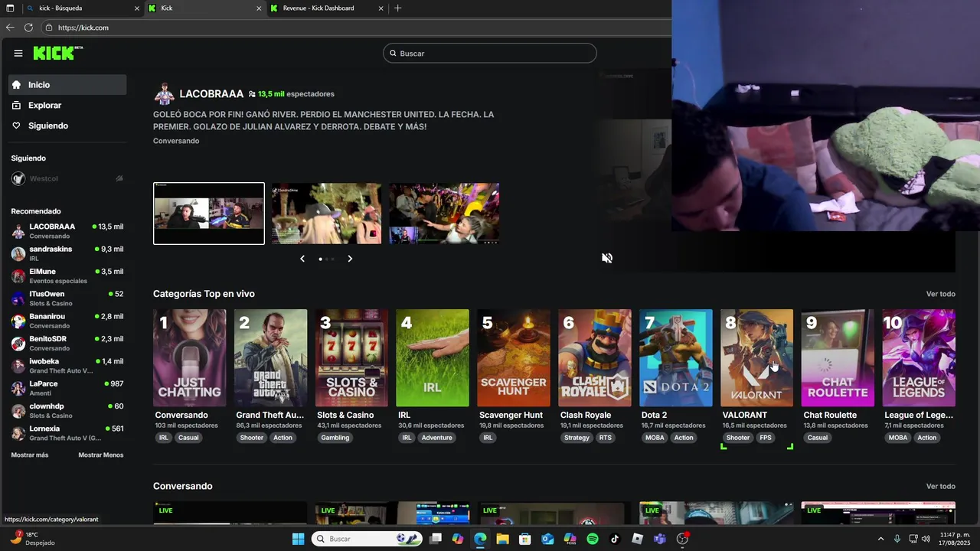This screenshot has width=980, height=551.
Task: Click Adventure tag under IRL category
Action: tap(437, 438)
